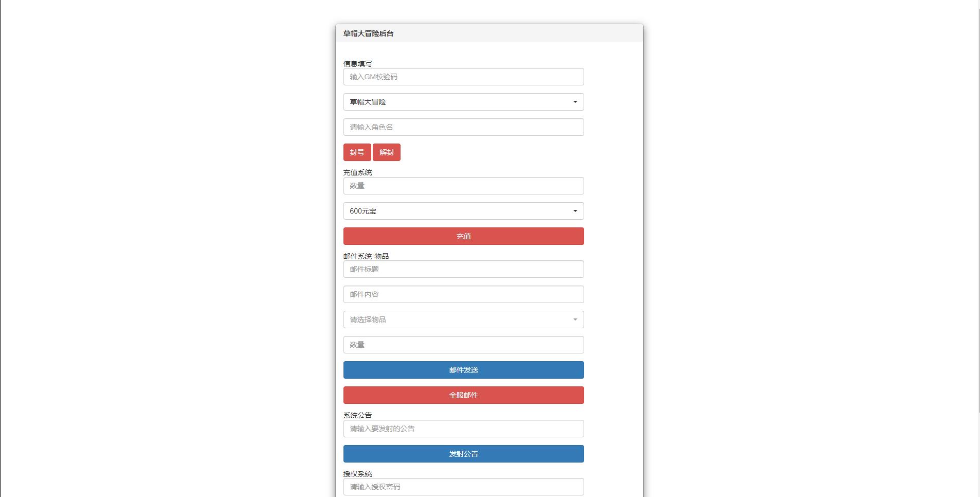The height and width of the screenshot is (497, 980).
Task: Open the 请选择物品 dropdown
Action: [x=463, y=319]
